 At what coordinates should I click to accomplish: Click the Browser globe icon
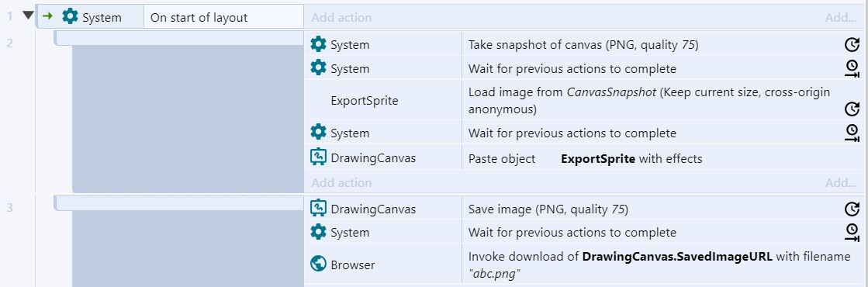[x=318, y=265]
